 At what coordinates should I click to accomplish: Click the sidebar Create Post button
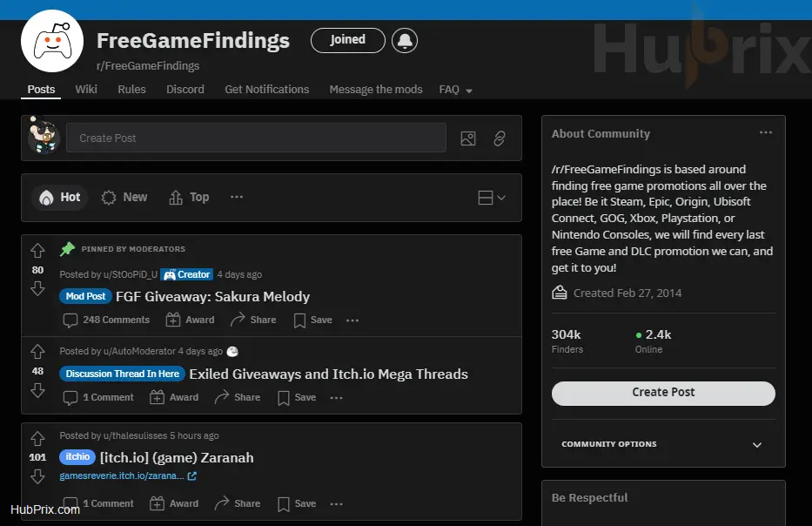click(x=663, y=394)
